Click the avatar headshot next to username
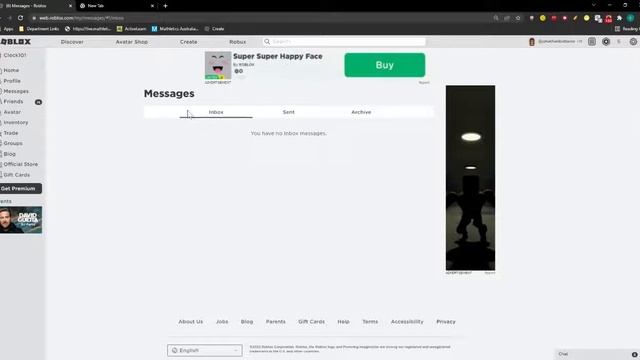The height and width of the screenshot is (360, 640). click(532, 42)
